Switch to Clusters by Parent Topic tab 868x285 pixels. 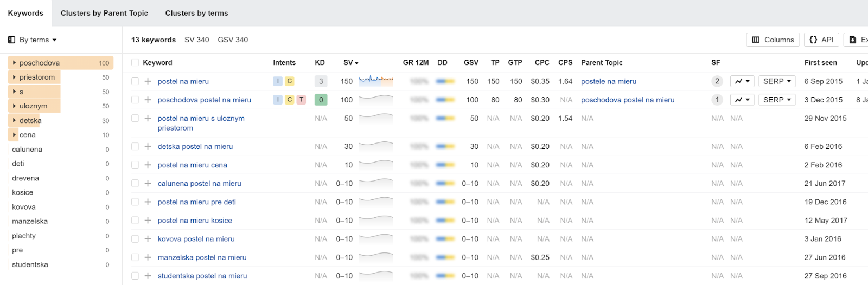tap(104, 13)
